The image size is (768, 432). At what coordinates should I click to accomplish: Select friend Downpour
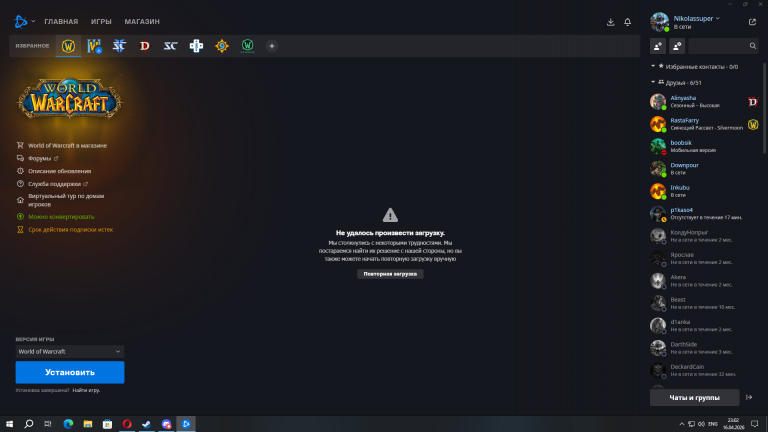704,168
